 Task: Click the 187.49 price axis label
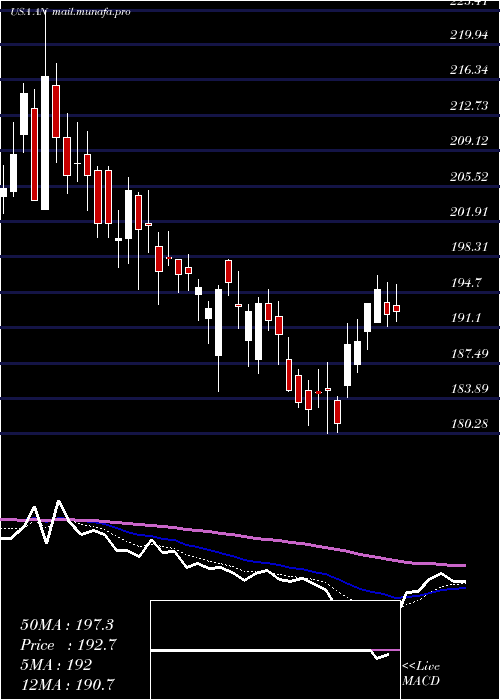[x=469, y=354]
